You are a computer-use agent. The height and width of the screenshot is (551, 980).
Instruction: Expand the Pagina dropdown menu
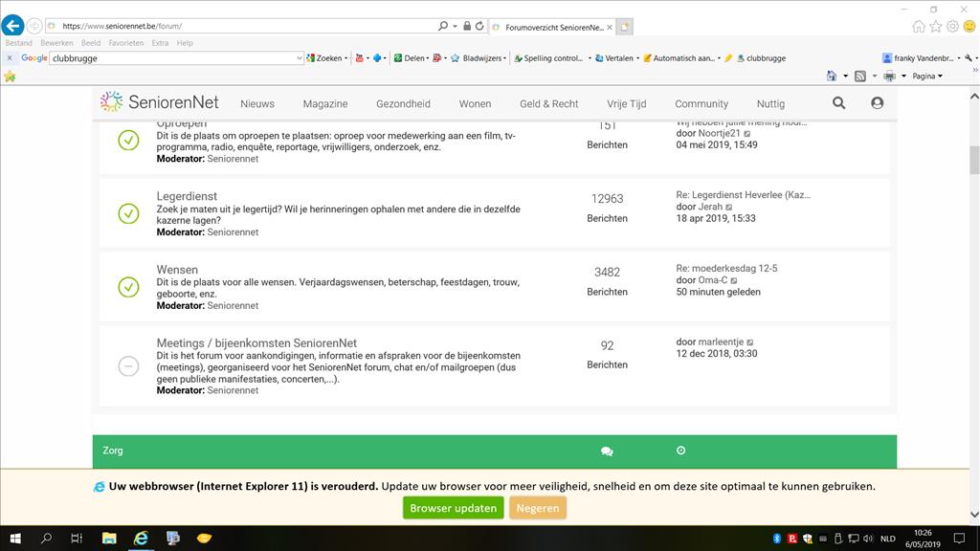click(x=927, y=76)
